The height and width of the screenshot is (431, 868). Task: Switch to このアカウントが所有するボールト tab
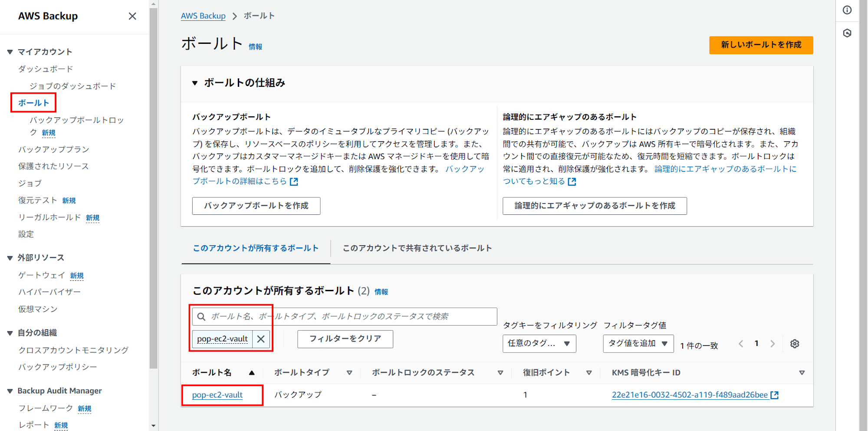tap(256, 248)
